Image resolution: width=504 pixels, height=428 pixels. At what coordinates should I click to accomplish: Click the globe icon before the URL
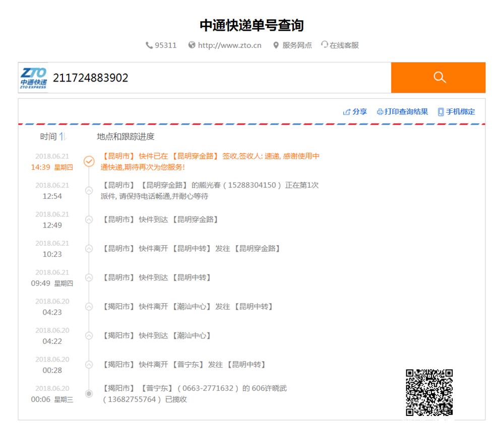point(192,45)
